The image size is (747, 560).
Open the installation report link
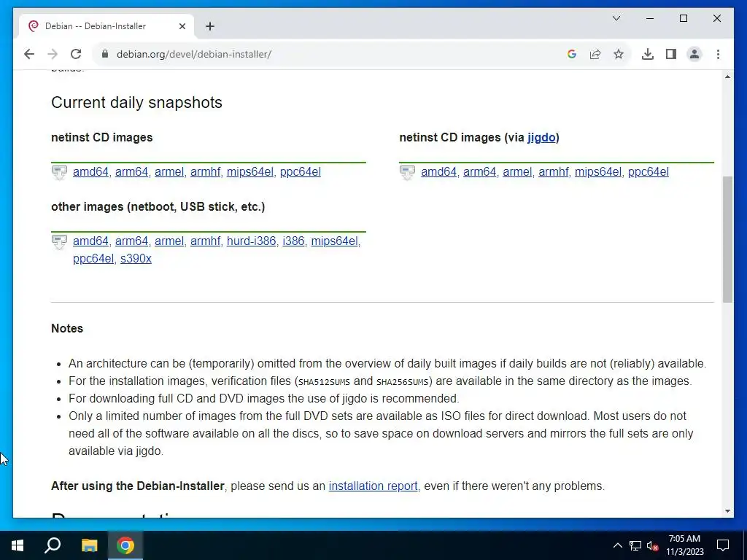(x=373, y=486)
